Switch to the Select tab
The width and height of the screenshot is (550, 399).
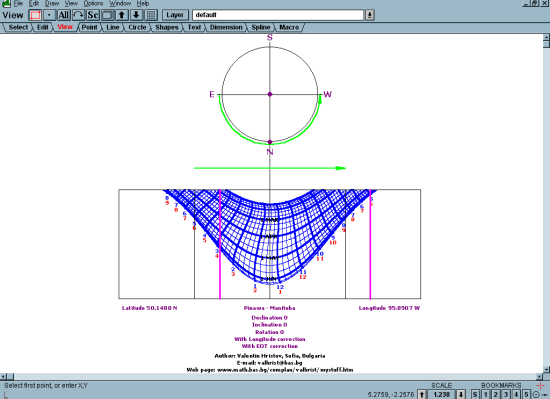18,27
